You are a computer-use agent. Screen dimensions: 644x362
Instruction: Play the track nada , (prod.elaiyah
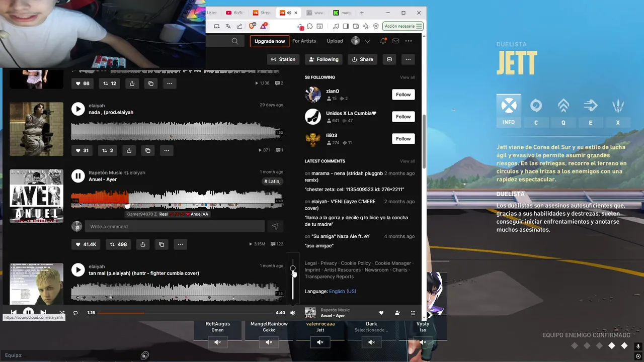click(x=78, y=109)
